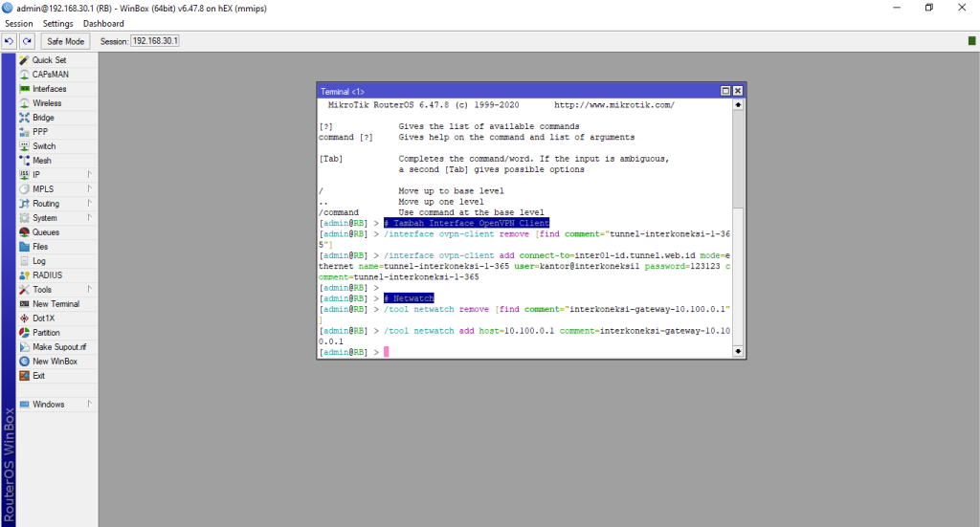Expand the IP submenu

coord(89,175)
